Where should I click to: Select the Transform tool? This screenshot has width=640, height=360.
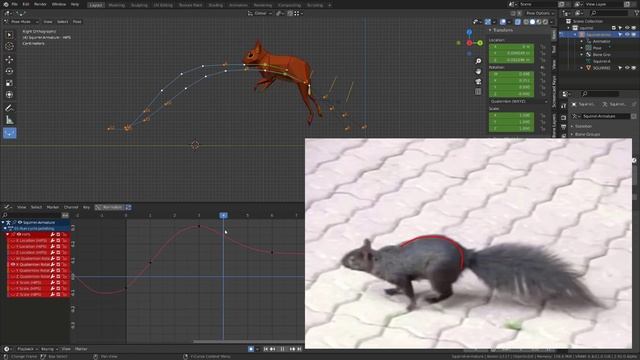pyautogui.click(x=9, y=94)
